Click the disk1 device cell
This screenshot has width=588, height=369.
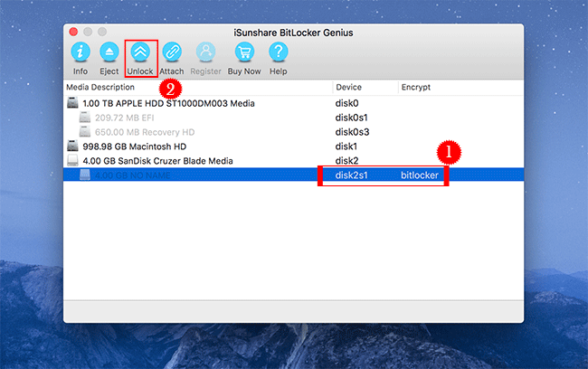346,147
